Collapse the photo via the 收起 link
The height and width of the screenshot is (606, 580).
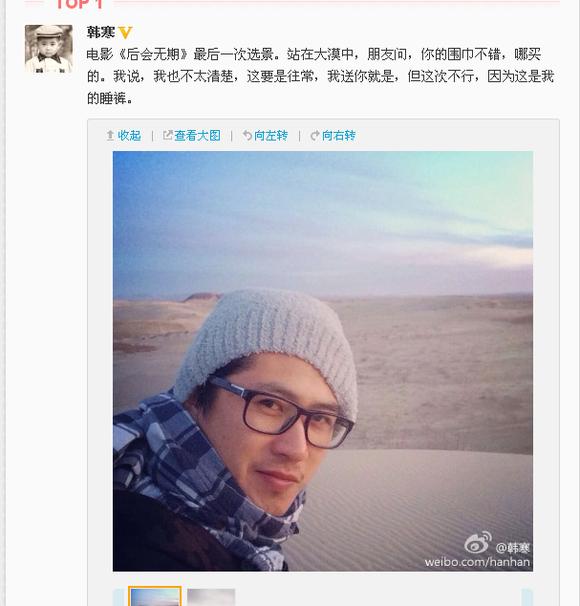click(129, 136)
